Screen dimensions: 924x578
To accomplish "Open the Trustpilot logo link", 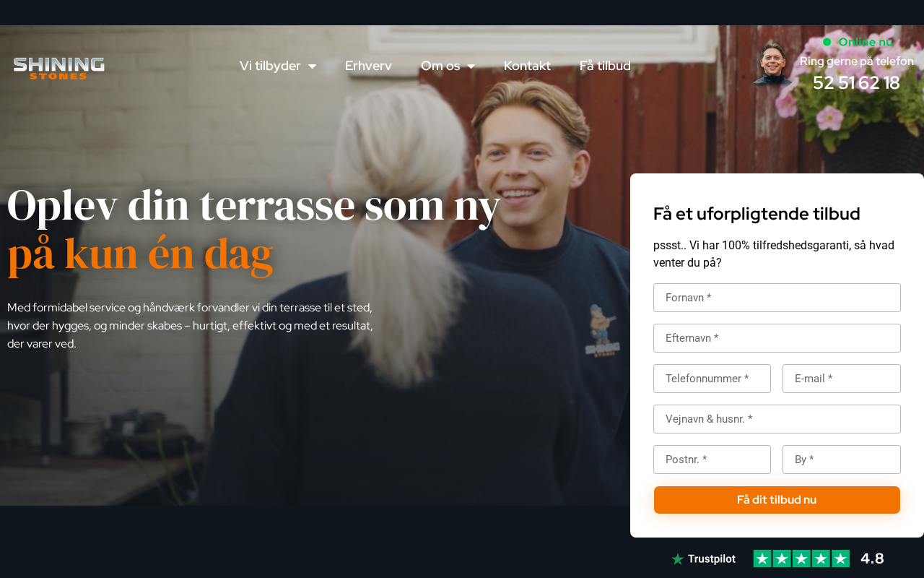I will click(704, 559).
